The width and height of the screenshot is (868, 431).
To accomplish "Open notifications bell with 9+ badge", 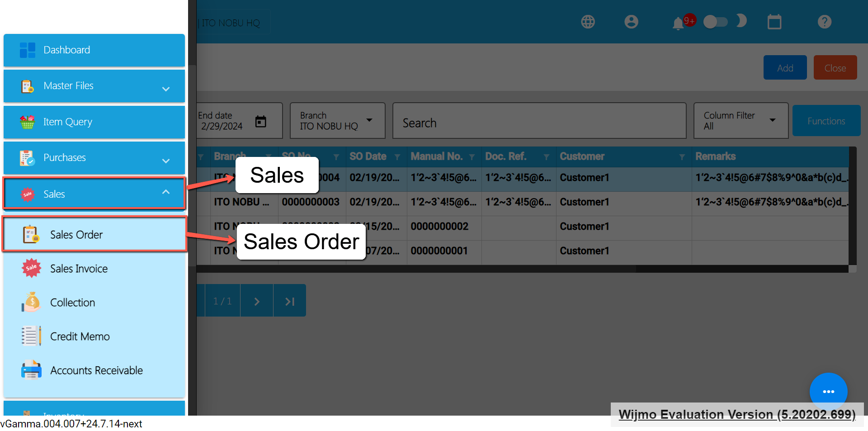I will pyautogui.click(x=678, y=23).
